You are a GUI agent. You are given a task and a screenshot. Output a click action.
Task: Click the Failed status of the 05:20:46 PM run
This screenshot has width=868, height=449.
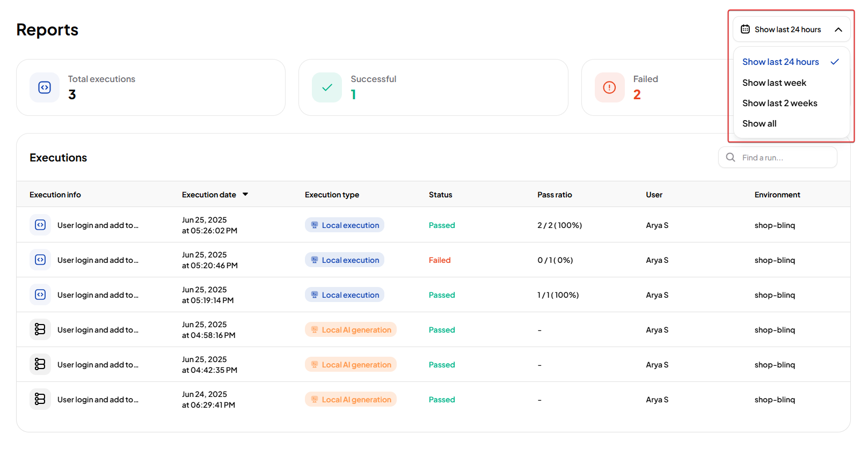tap(440, 260)
